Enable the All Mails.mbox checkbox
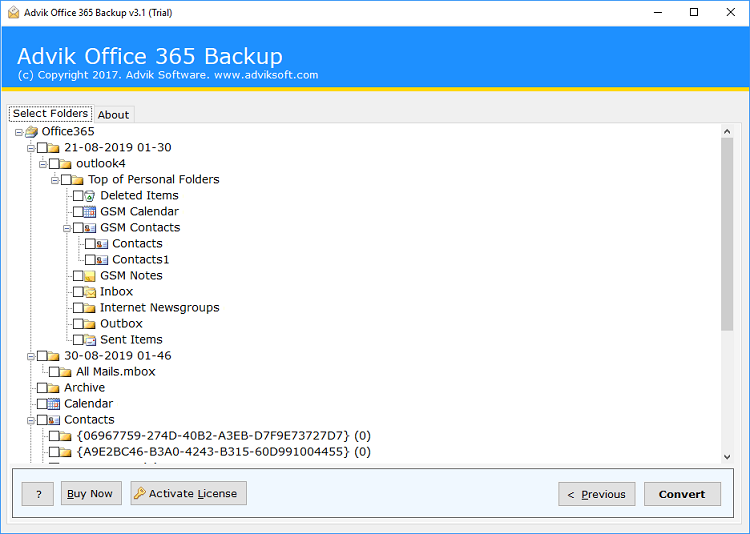This screenshot has width=750, height=534. [54, 372]
